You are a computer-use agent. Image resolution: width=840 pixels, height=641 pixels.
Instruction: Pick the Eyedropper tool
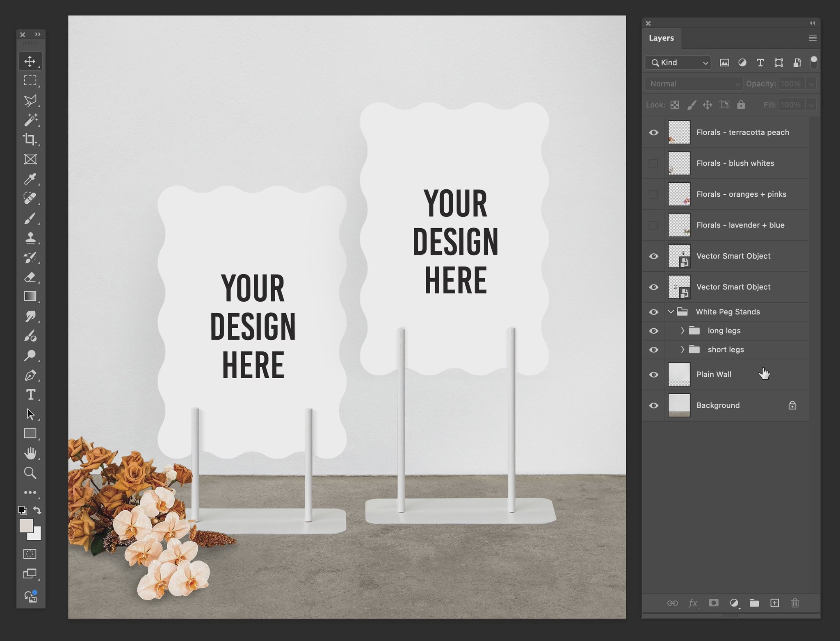pyautogui.click(x=30, y=179)
